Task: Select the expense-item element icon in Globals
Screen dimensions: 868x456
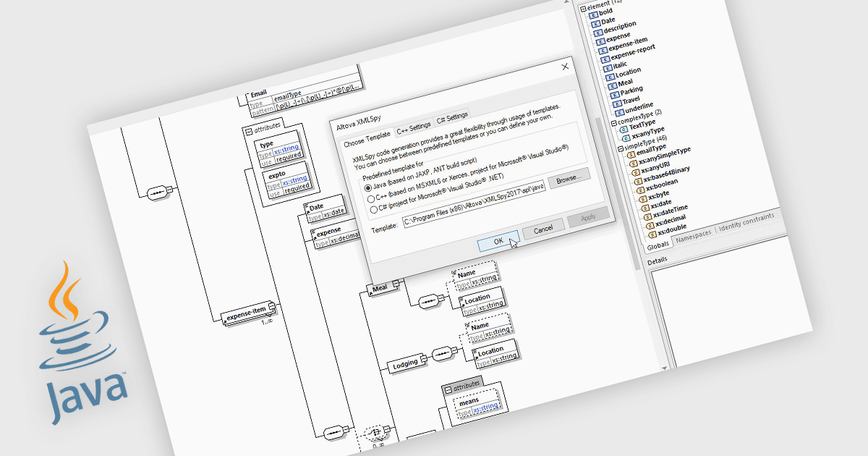Action: tap(603, 51)
